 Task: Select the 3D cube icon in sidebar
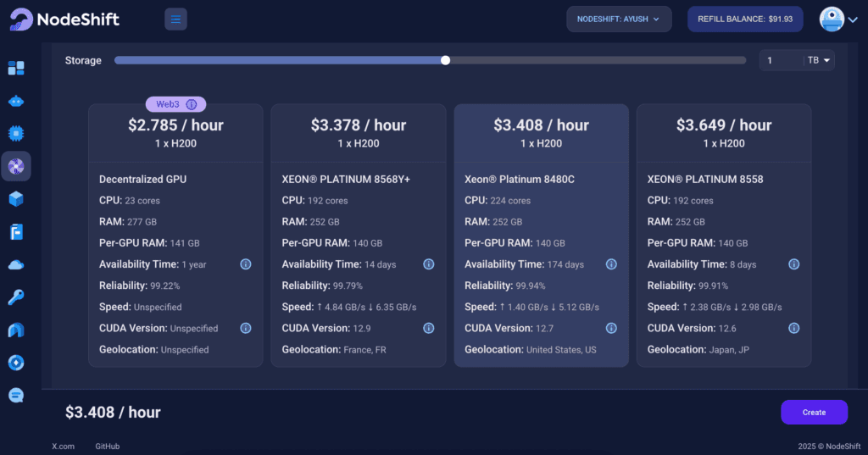(x=16, y=199)
